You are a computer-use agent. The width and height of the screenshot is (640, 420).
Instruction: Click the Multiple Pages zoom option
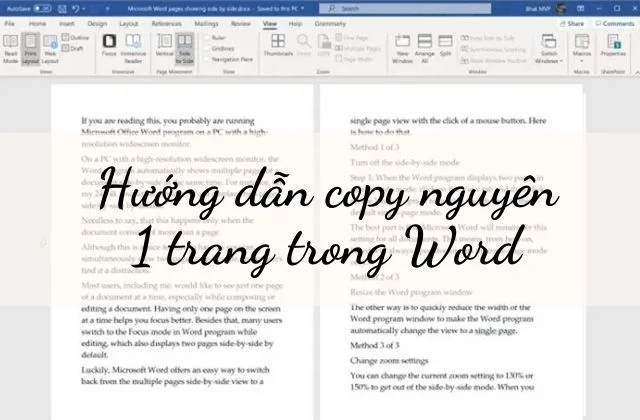click(358, 48)
